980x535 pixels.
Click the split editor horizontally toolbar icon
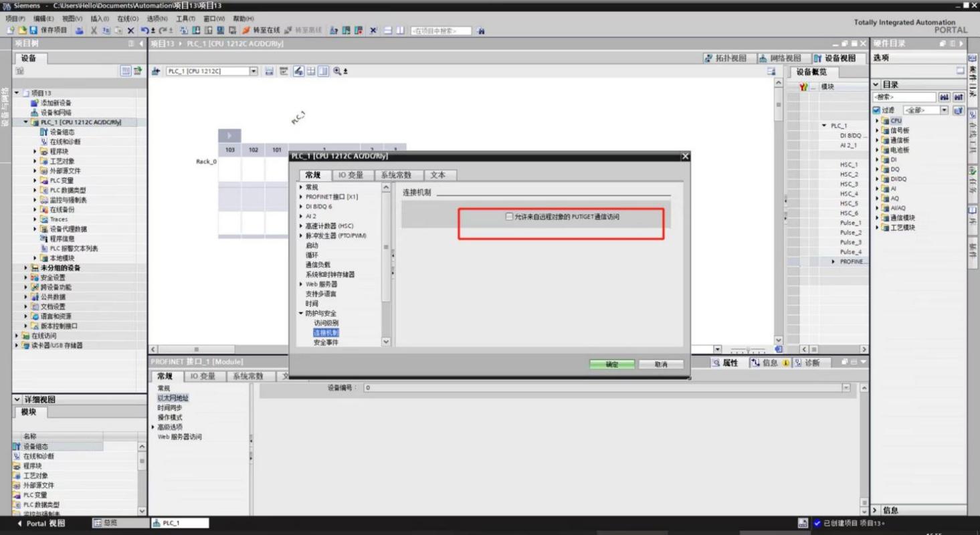pyautogui.click(x=388, y=30)
